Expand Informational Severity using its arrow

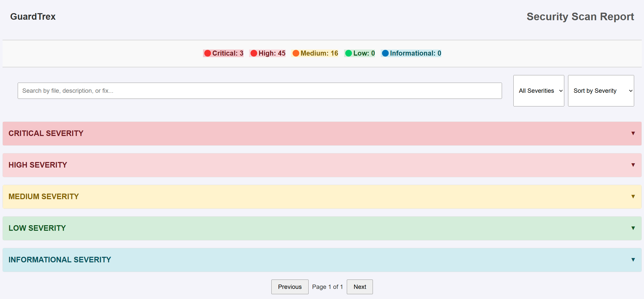[633, 260]
